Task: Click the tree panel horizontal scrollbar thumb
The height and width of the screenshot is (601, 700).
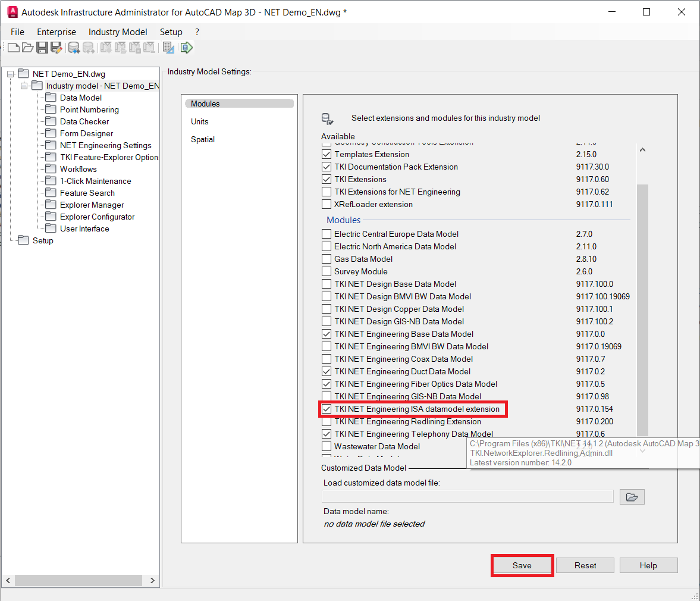Action: tap(79, 580)
